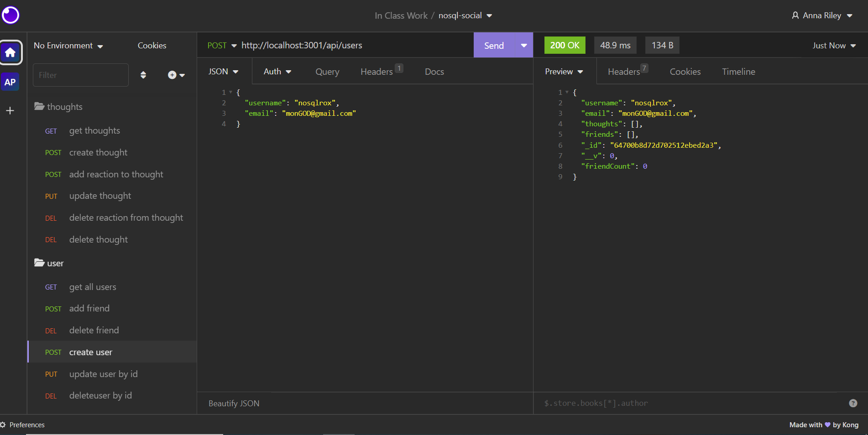Switch to the Timeline tab
Viewport: 868px width, 435px height.
click(738, 72)
